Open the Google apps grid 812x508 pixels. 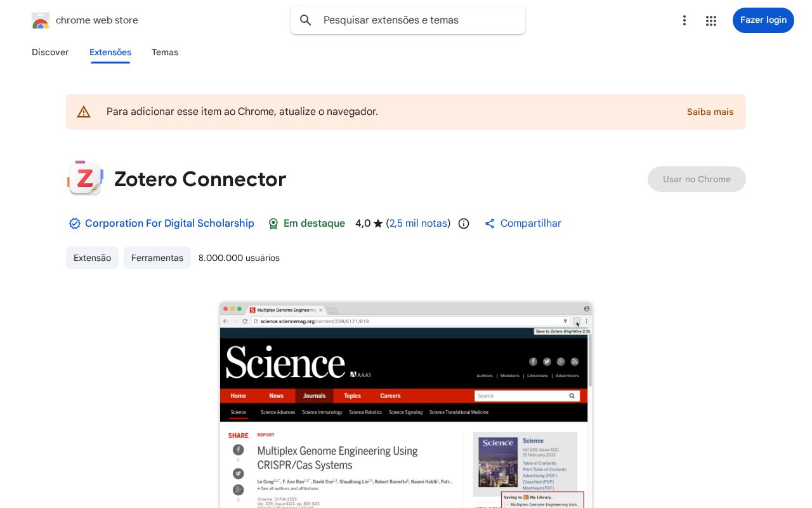pyautogui.click(x=711, y=20)
